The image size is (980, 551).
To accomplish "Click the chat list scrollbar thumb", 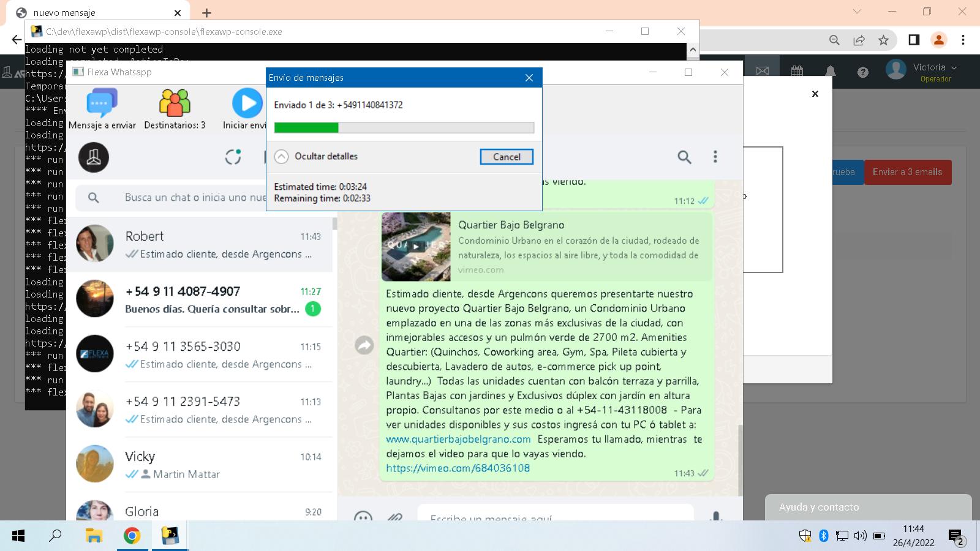I will click(335, 223).
